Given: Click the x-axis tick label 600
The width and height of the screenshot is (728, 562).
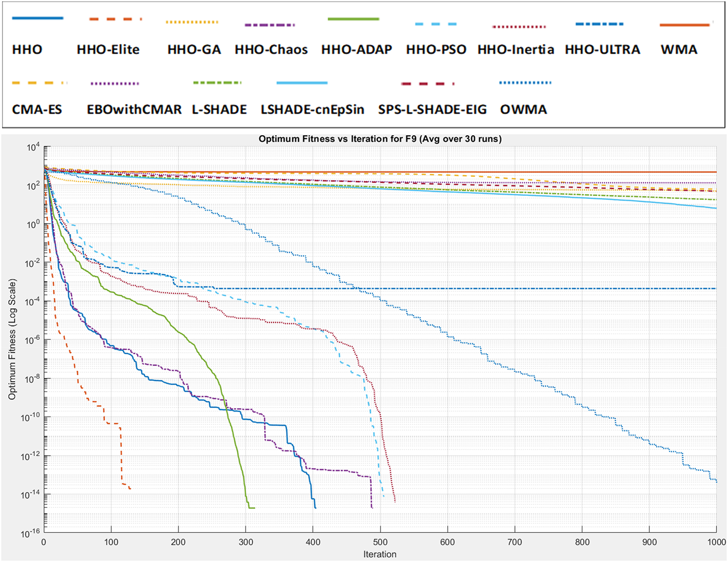Looking at the screenshot, I should (x=447, y=542).
